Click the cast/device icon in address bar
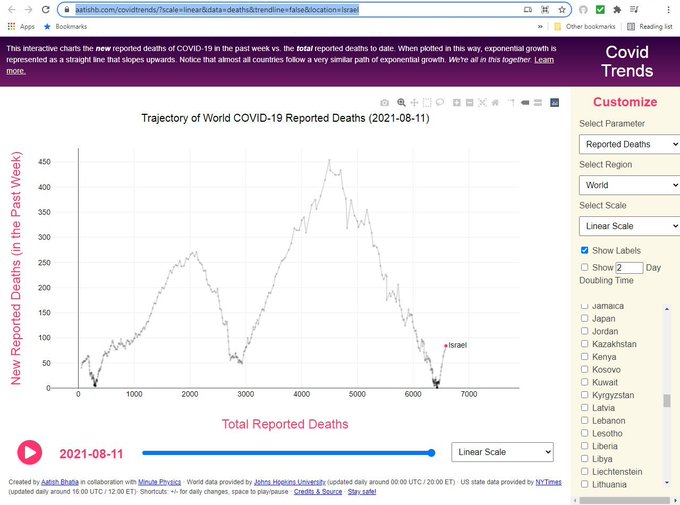 [528, 10]
